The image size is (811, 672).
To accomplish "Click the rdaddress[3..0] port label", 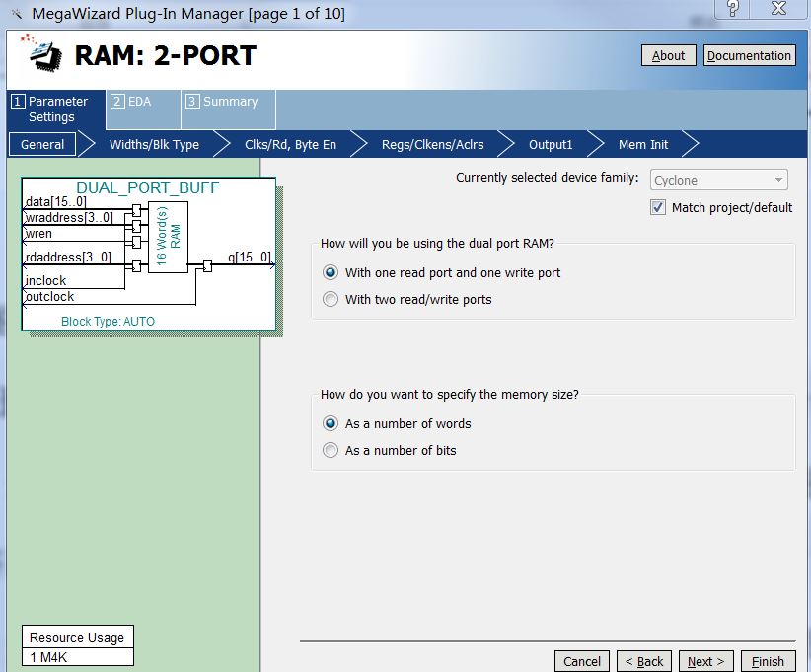I will pyautogui.click(x=68, y=257).
